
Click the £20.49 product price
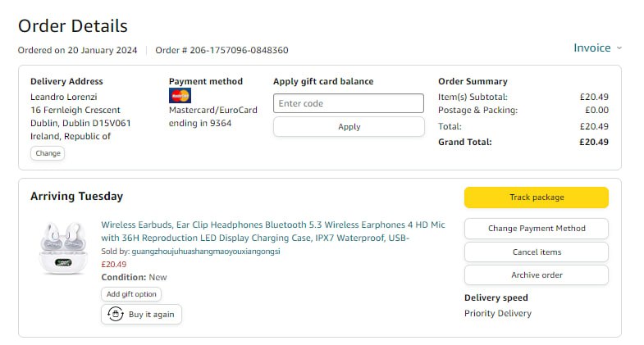pos(113,265)
